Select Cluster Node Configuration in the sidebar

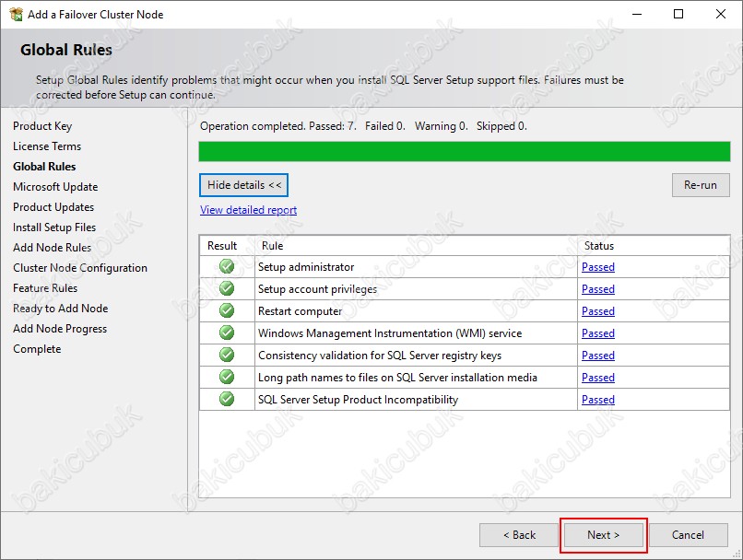point(80,268)
